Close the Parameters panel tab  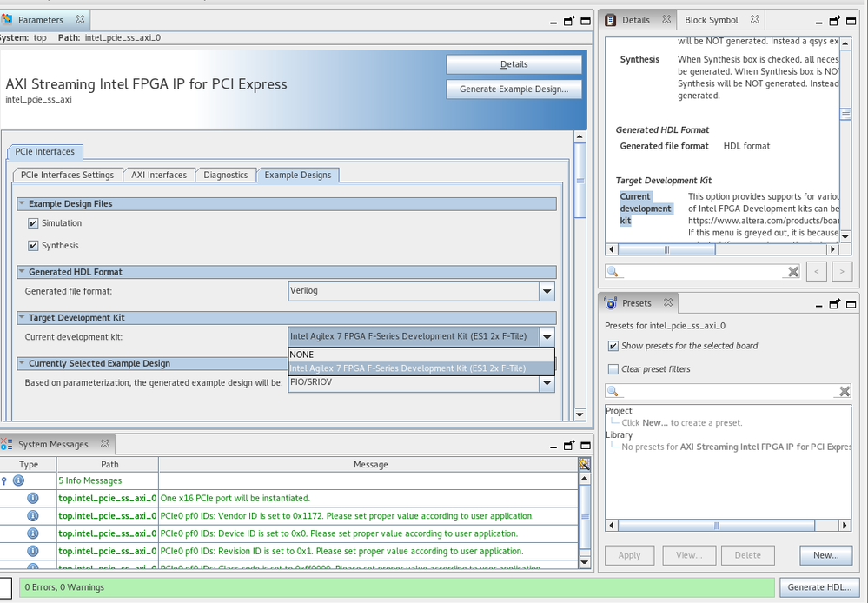click(x=80, y=19)
